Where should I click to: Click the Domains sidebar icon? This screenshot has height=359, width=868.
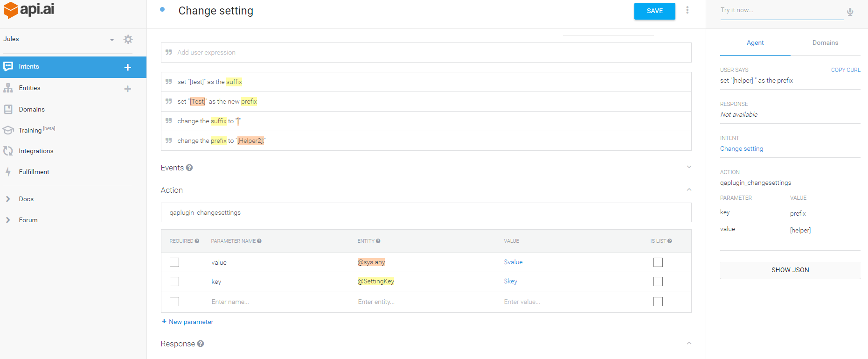coord(8,109)
